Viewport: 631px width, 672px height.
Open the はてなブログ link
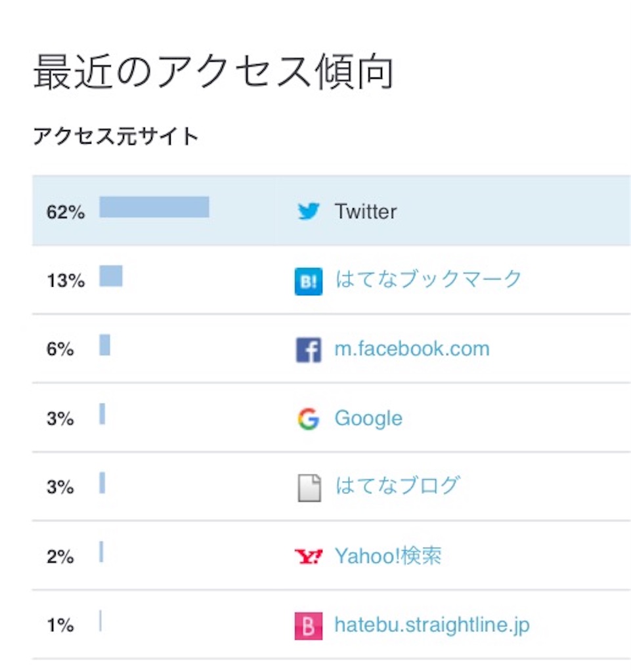397,486
